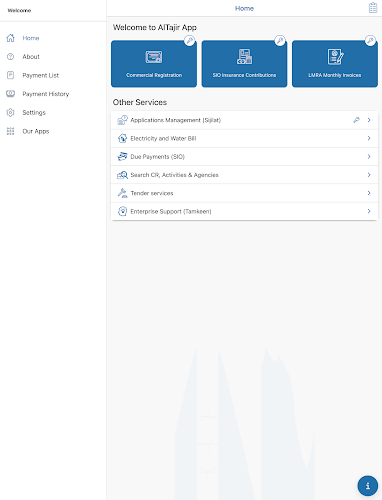The image size is (382, 500).
Task: Tap the info floating button
Action: click(368, 486)
